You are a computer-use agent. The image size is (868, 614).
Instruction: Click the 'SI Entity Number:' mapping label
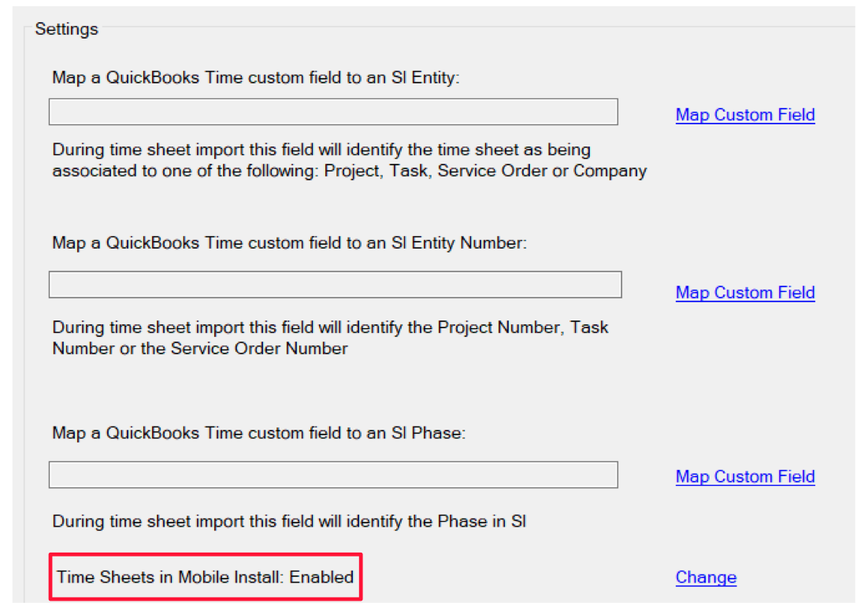(x=459, y=242)
